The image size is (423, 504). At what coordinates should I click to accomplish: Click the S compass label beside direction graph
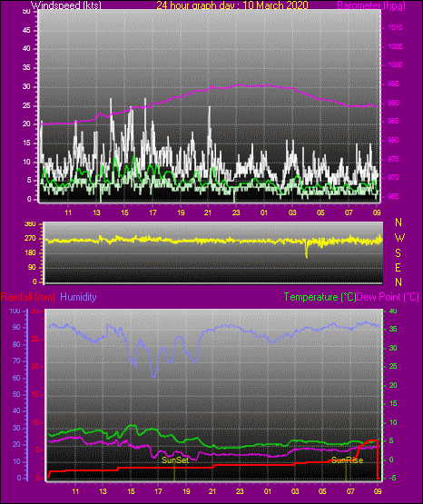[398, 253]
